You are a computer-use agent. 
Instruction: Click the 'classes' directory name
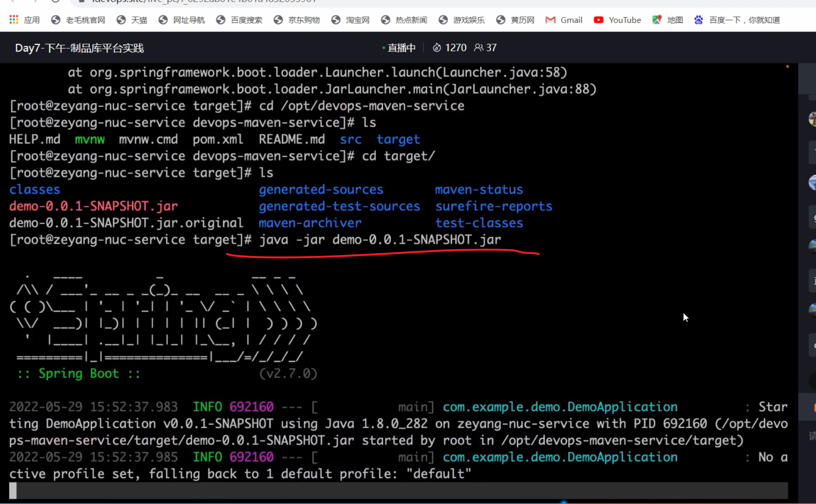coord(35,190)
